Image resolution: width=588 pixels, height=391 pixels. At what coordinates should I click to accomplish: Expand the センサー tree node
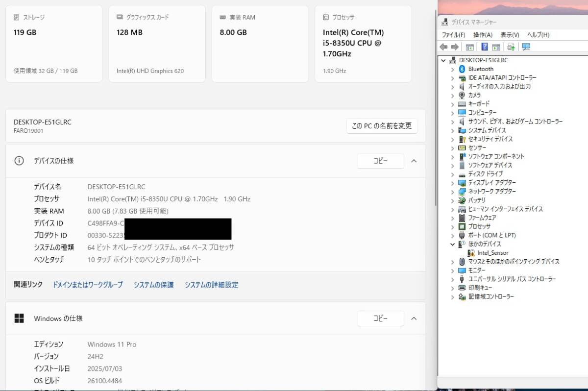[x=453, y=147]
